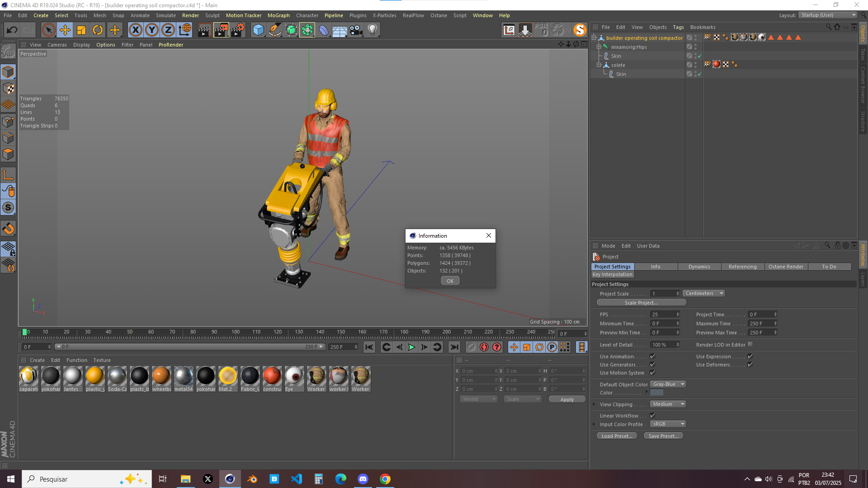Open Layout Startup (User) dropdown
Viewport: 868px width, 488px height.
[828, 15]
